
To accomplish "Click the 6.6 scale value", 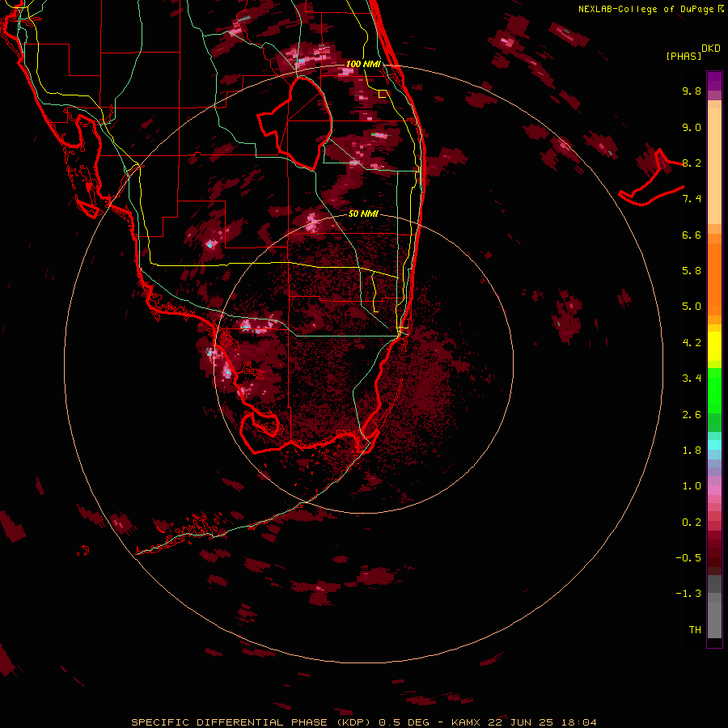I will [x=692, y=235].
